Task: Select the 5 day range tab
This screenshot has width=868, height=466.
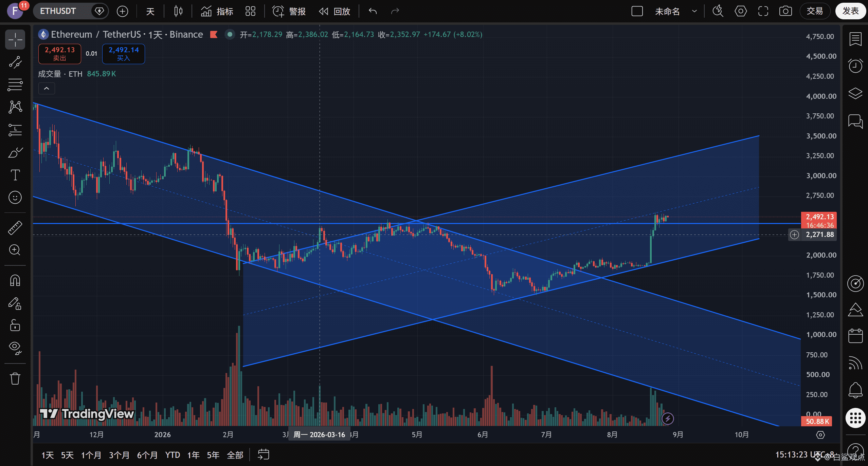Action: (67, 455)
